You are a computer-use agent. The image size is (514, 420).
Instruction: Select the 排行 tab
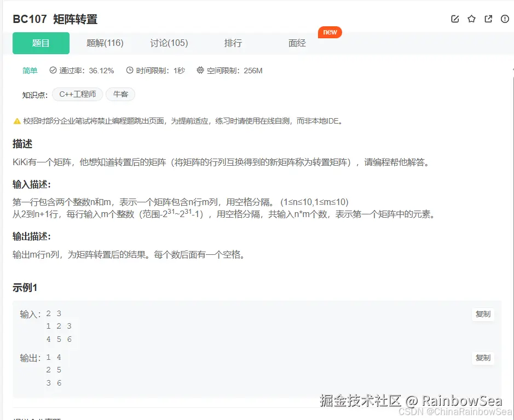click(233, 43)
